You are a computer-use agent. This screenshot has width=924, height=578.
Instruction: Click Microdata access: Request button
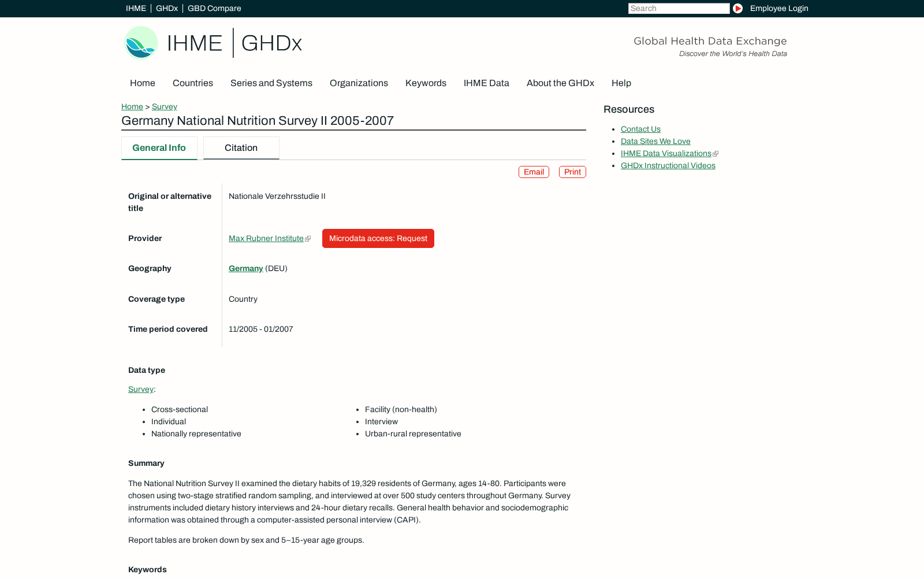click(378, 238)
